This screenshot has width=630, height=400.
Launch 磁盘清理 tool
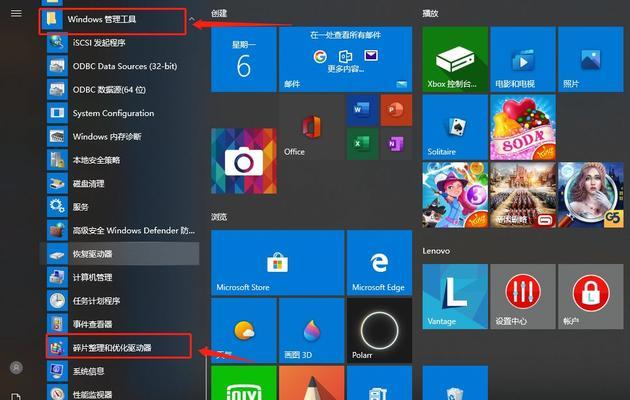click(x=121, y=184)
